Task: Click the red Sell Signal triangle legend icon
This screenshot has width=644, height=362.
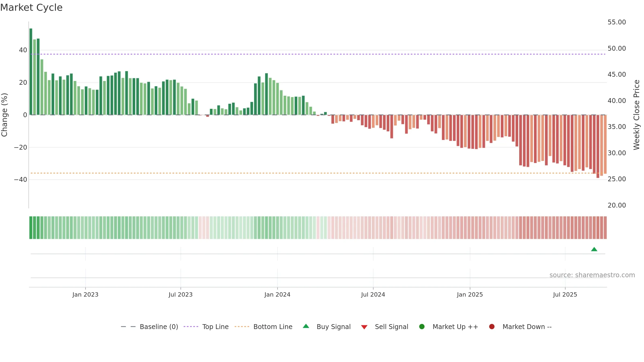Action: click(x=364, y=327)
